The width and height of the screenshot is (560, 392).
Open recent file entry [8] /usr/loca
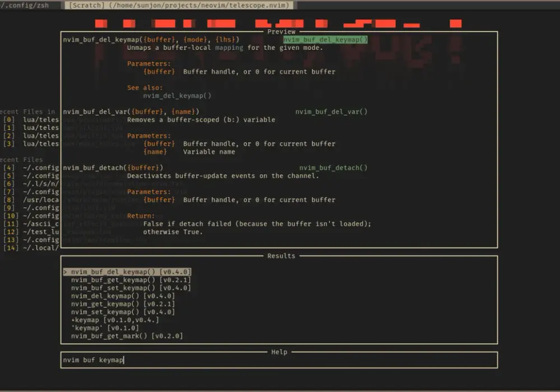tap(31, 200)
